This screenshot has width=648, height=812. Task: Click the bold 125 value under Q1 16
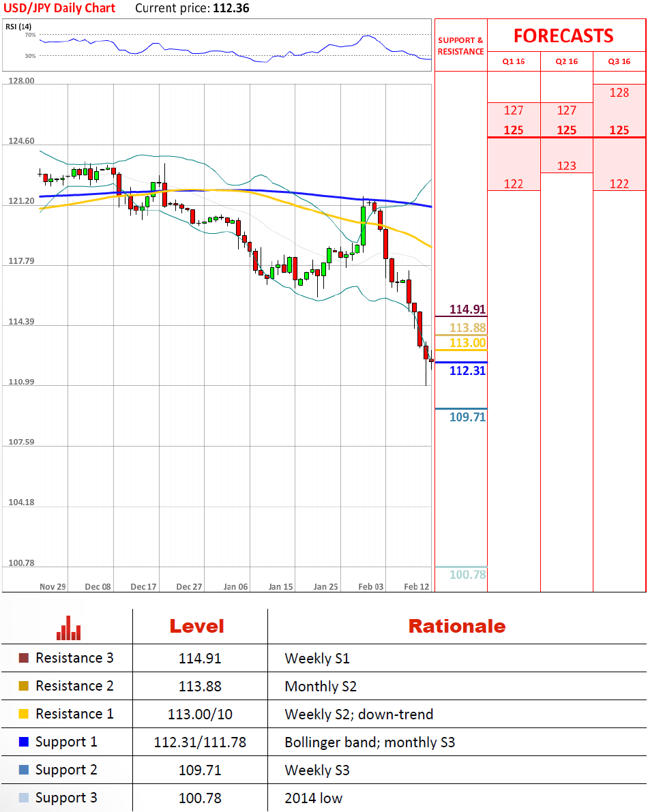tap(514, 130)
